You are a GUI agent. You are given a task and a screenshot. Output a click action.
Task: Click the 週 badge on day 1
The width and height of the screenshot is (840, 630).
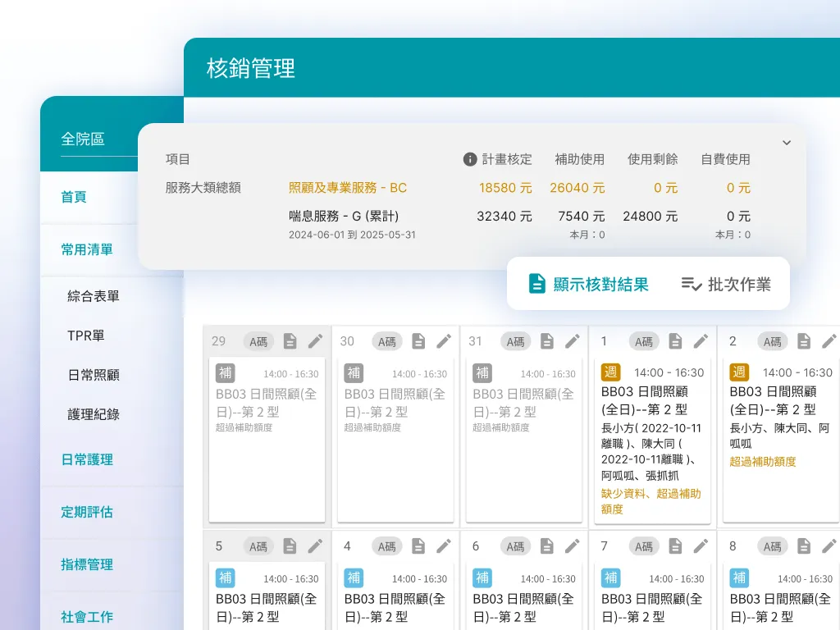tap(610, 372)
